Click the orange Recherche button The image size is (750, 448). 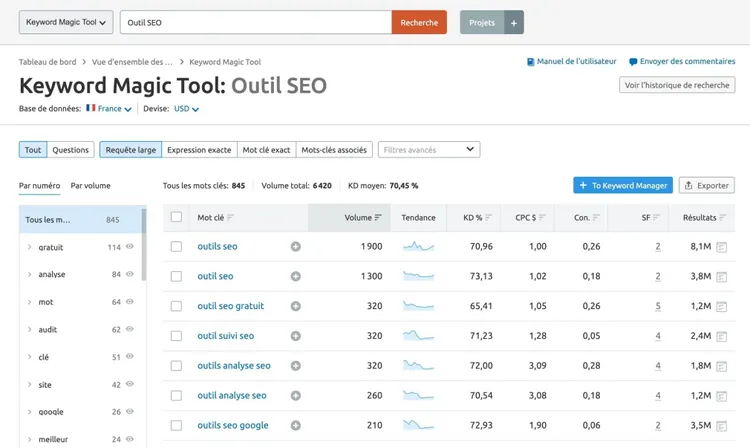click(x=419, y=22)
